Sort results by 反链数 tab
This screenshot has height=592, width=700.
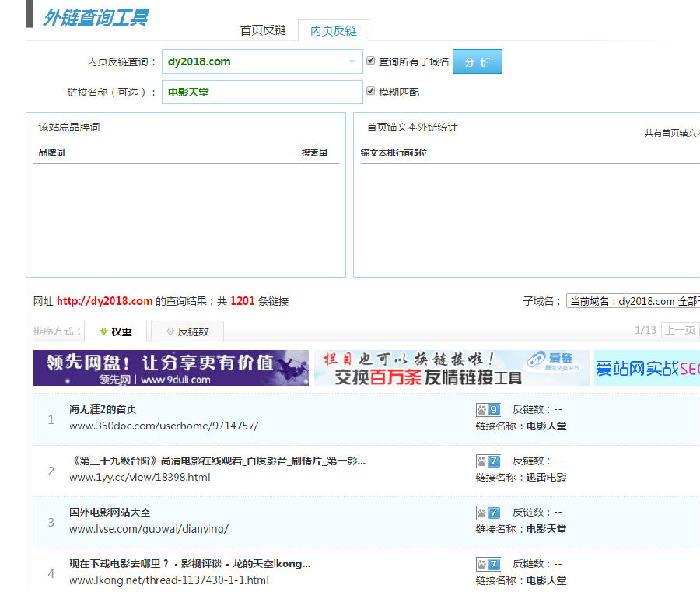point(187,331)
